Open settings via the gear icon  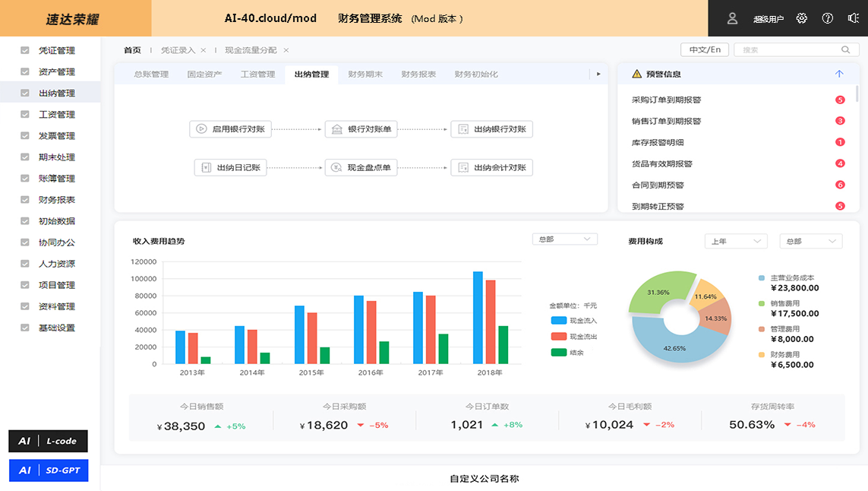(802, 18)
